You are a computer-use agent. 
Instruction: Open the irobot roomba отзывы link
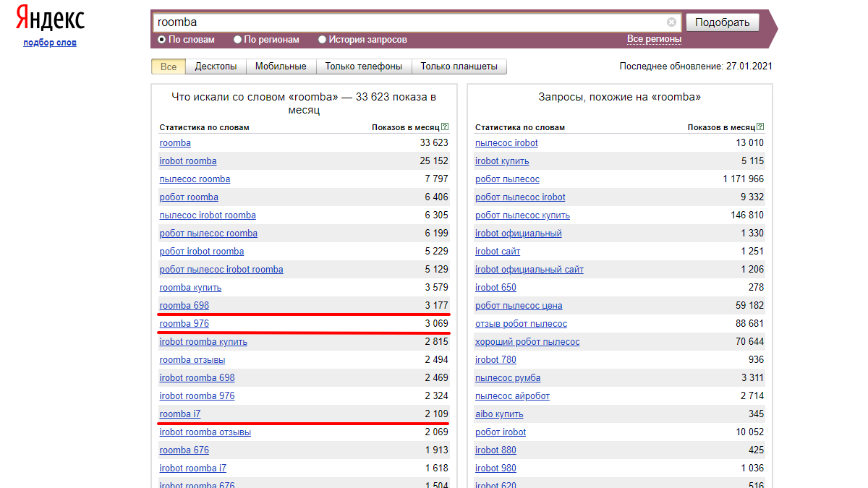click(x=205, y=432)
